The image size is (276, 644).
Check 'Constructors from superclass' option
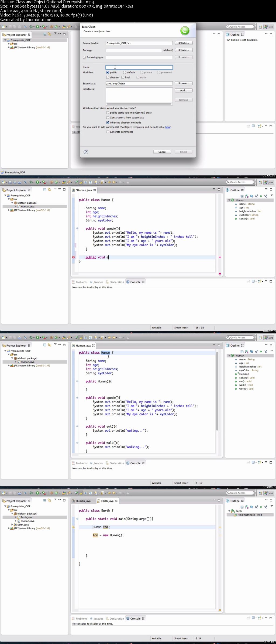(x=108, y=118)
